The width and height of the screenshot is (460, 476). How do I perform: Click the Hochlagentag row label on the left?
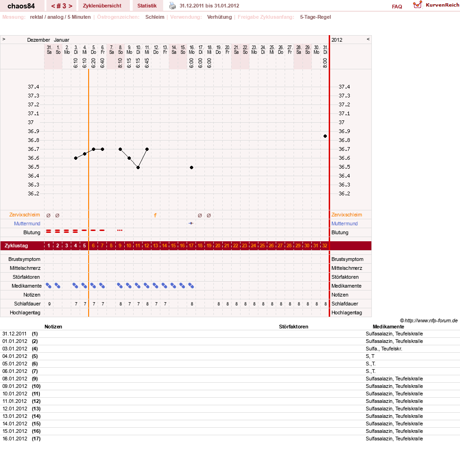(x=25, y=312)
